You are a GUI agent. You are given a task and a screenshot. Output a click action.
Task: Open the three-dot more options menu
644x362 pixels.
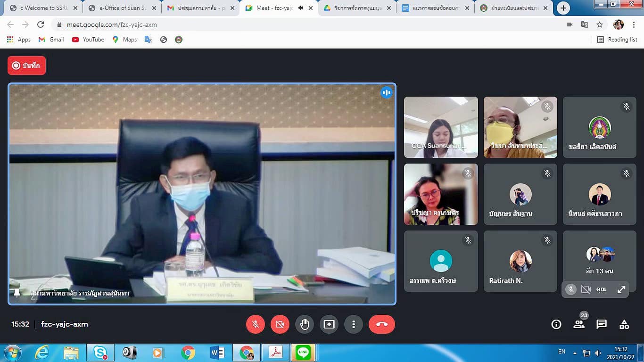(353, 324)
